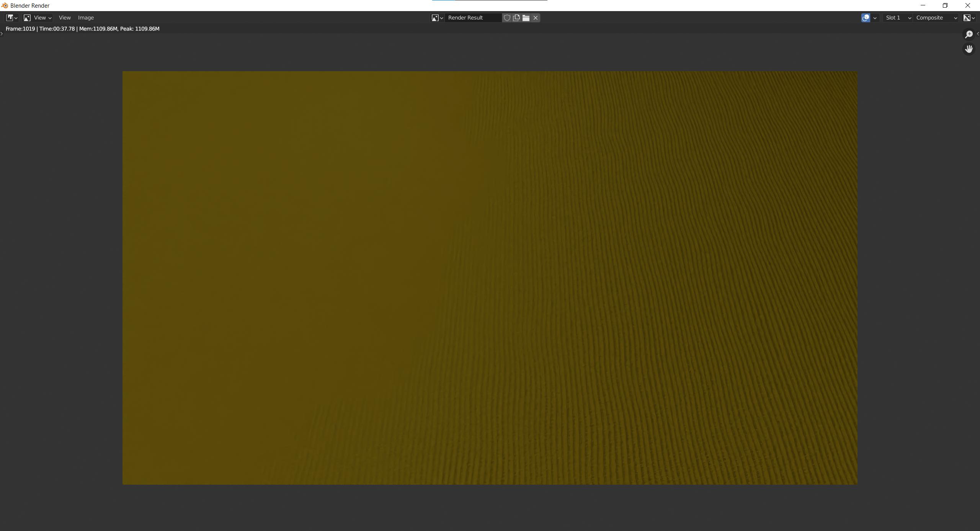Minimize the Blender Render window
The height and width of the screenshot is (531, 980).
(x=923, y=5)
